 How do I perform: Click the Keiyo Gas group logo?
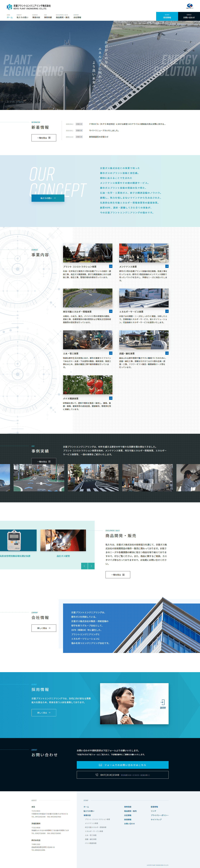190,6
